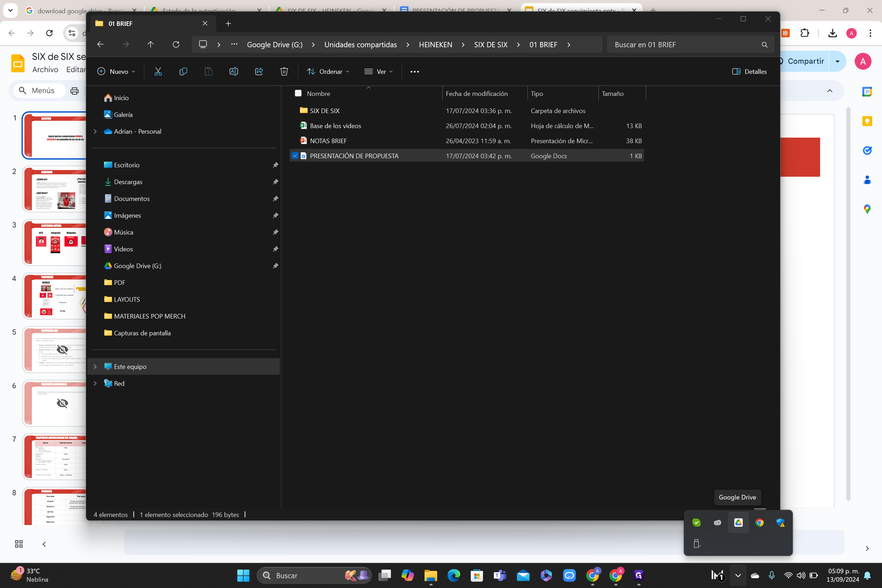Show hidden tray icons chevron on taskbar
Viewport: 882px width, 588px height.
pos(738,575)
